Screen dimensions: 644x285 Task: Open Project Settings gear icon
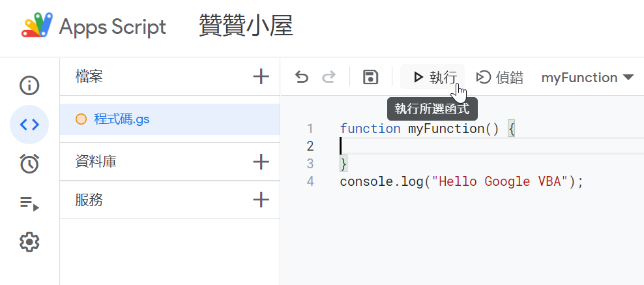pos(29,242)
